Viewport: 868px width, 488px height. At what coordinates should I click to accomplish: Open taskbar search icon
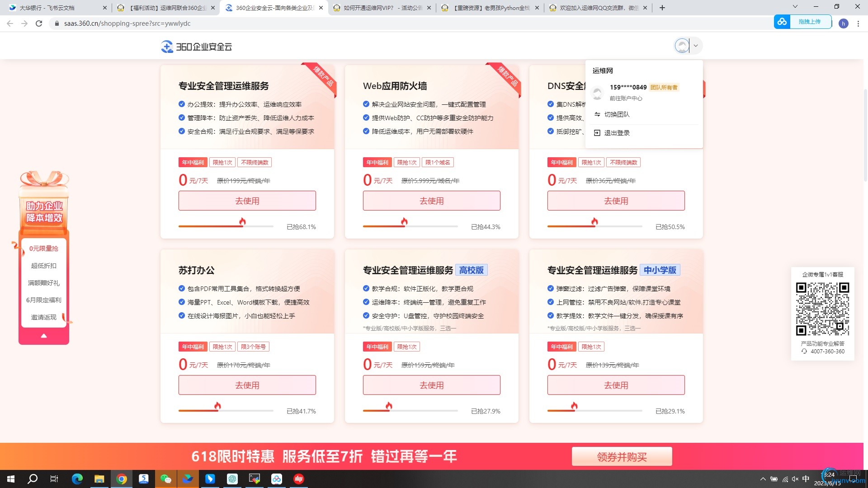(x=33, y=479)
